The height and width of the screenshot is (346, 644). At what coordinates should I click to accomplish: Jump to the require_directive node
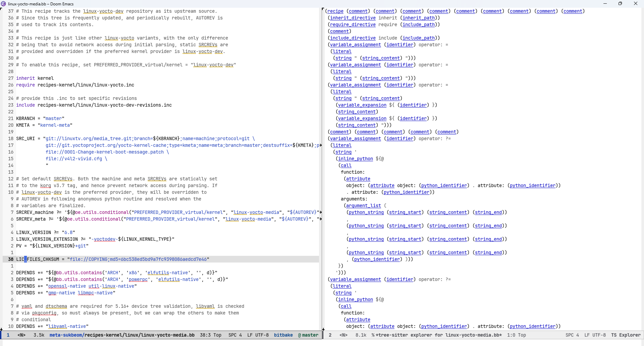click(x=353, y=24)
